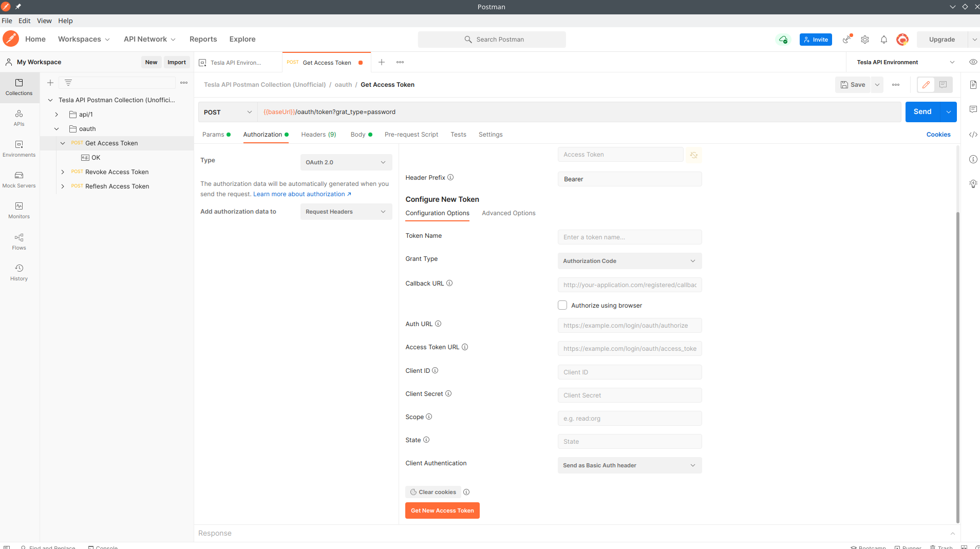Open the authorization Type OAuth 2.0 dropdown
The image size is (980, 549).
[x=346, y=162]
